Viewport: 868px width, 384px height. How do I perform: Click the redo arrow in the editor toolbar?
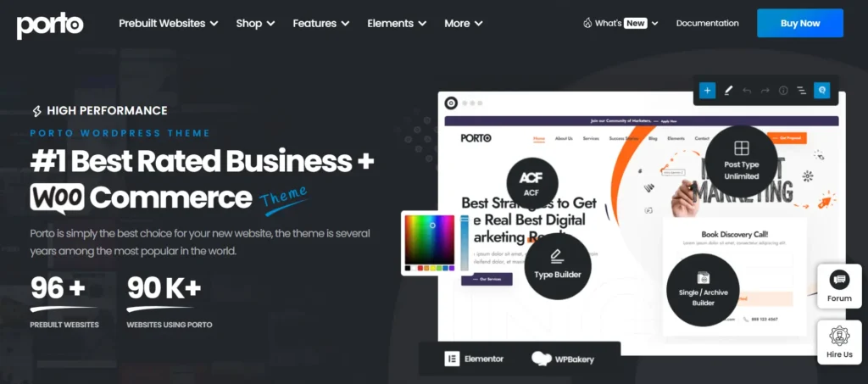(765, 90)
